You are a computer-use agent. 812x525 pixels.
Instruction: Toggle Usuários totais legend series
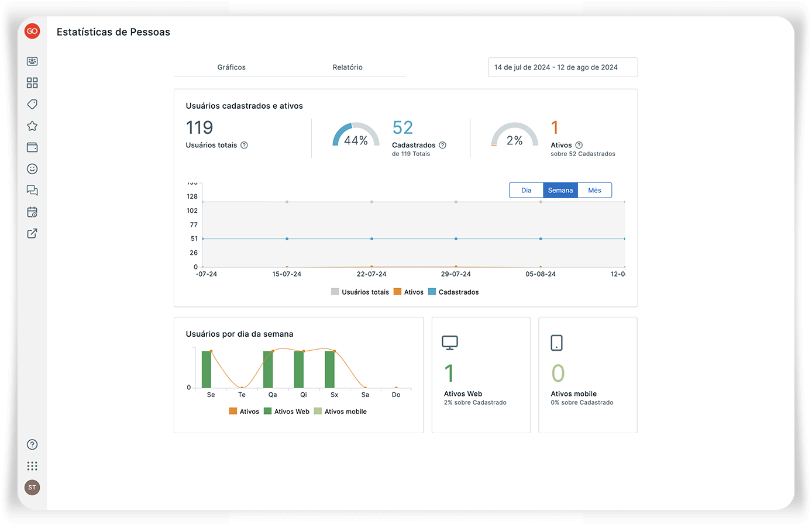point(360,292)
